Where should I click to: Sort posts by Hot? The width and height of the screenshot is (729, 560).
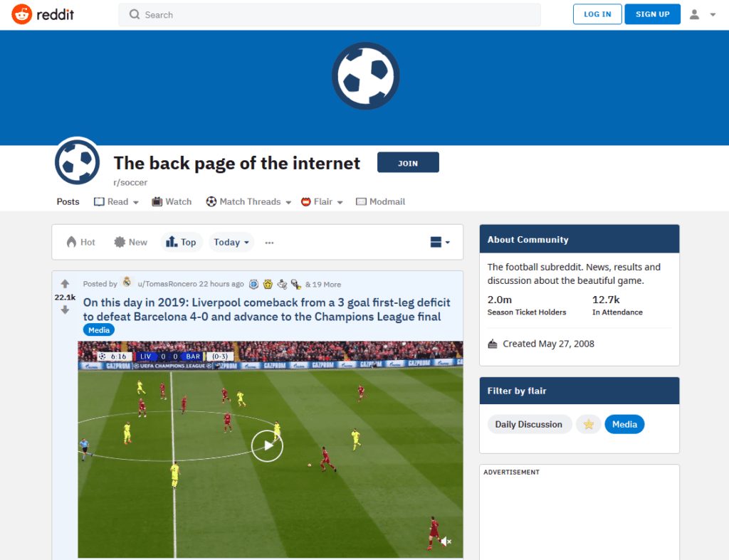tap(81, 242)
